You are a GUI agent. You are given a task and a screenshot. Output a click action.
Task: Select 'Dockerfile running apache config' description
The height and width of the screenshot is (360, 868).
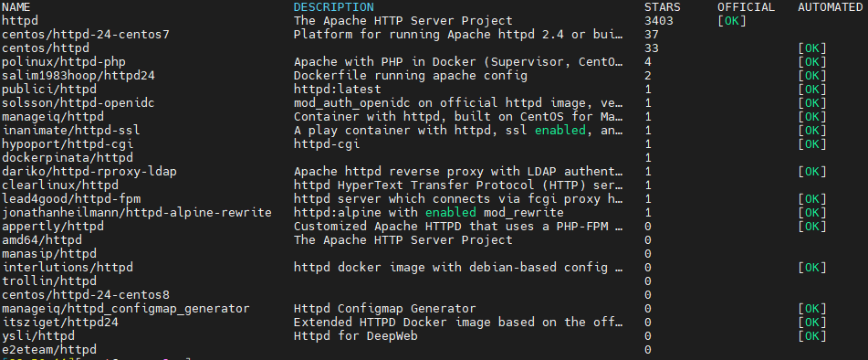pyautogui.click(x=410, y=76)
